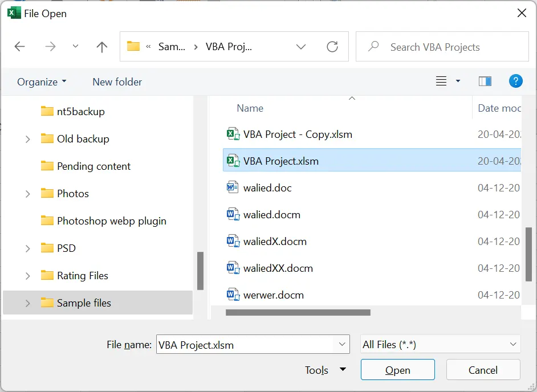Open the Help question mark icon
The height and width of the screenshot is (392, 537).
515,81
